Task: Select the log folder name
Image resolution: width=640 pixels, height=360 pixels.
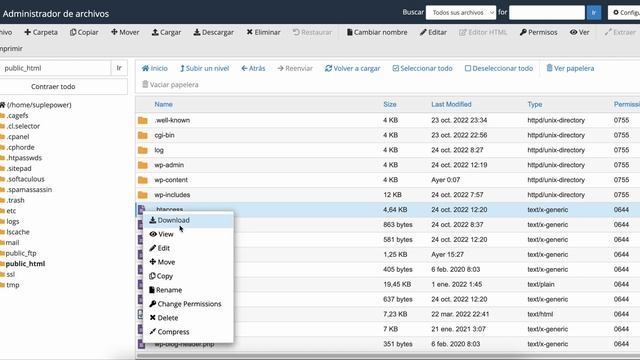Action: click(x=159, y=150)
